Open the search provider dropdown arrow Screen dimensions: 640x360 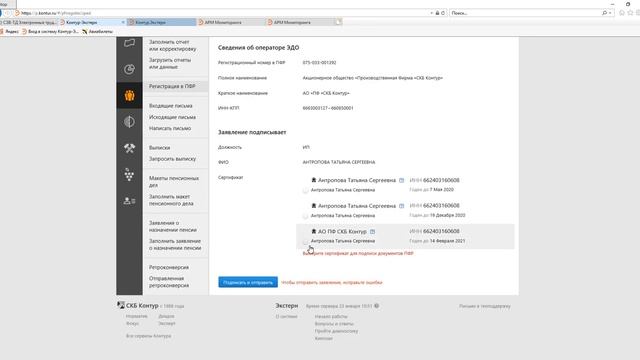610,13
